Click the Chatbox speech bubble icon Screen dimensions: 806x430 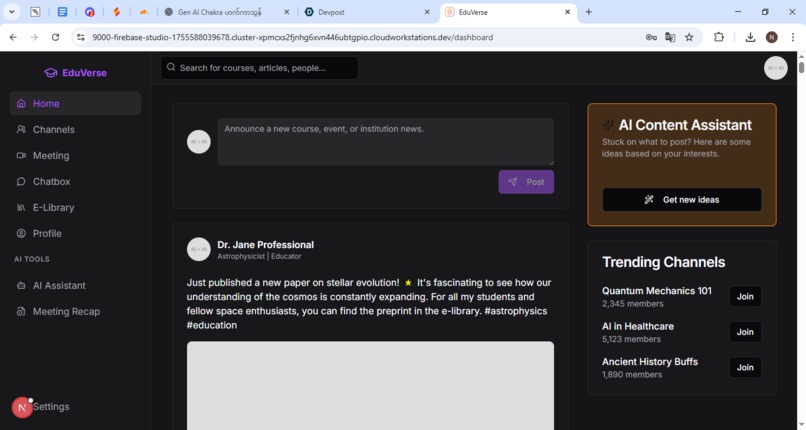pos(21,181)
